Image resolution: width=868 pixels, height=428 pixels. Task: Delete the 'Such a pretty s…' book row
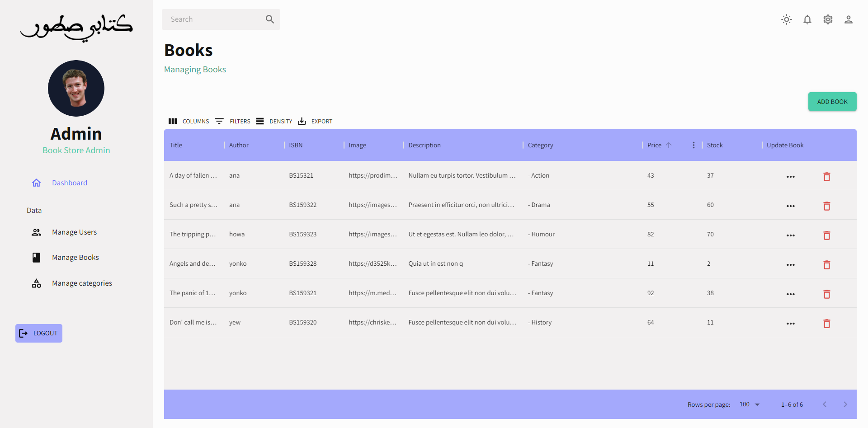[x=827, y=206]
